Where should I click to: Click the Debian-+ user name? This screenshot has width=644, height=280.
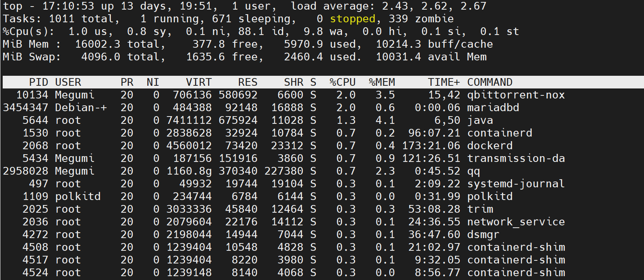pos(81,108)
